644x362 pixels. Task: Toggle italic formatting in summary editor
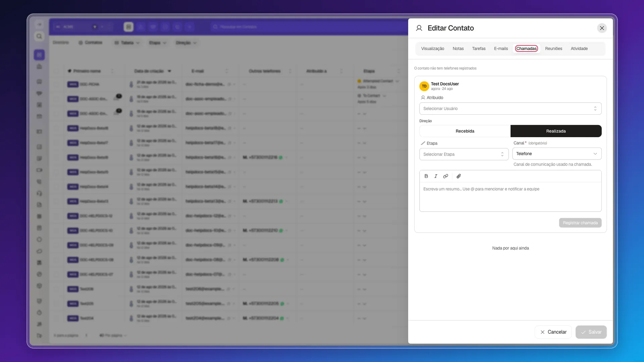coord(436,176)
